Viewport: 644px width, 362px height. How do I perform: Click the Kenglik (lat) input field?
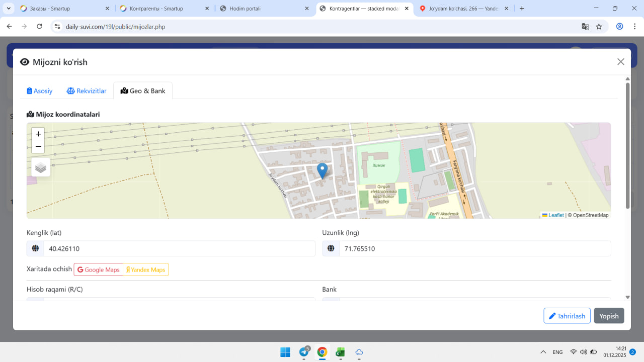179,249
